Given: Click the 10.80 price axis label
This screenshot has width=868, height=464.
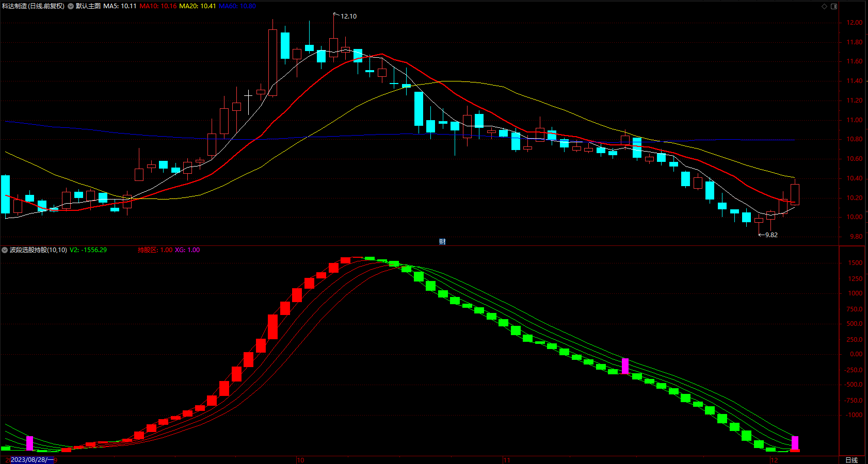Looking at the screenshot, I should coord(854,139).
